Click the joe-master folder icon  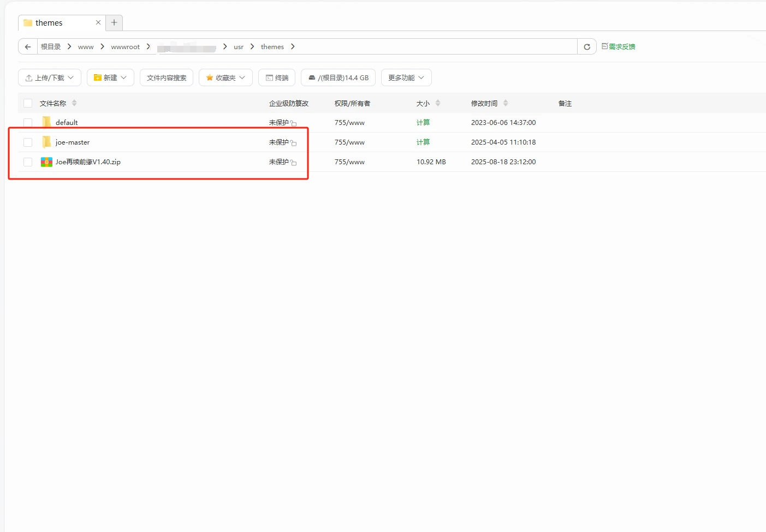click(46, 142)
